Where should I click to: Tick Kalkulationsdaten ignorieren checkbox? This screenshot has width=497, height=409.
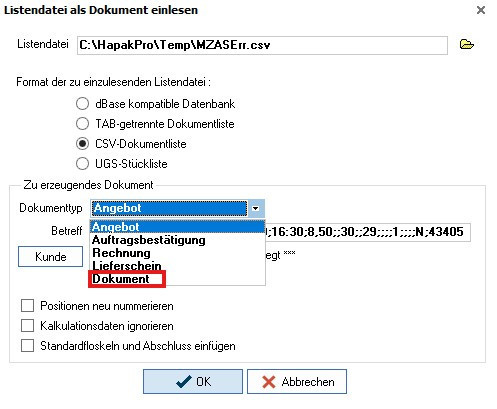27,325
